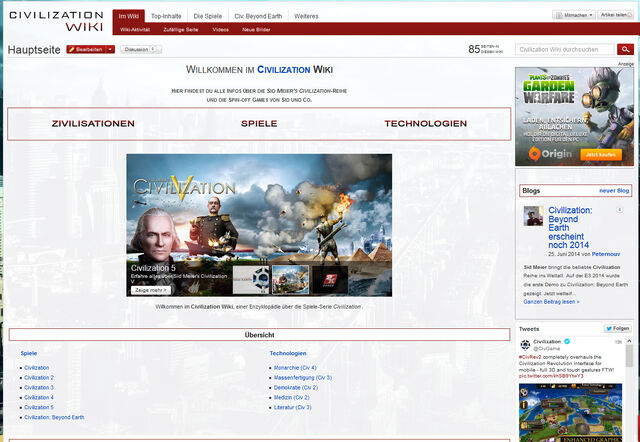This screenshot has height=442, width=640.
Task: Open the Civilization game link
Action: (x=36, y=368)
